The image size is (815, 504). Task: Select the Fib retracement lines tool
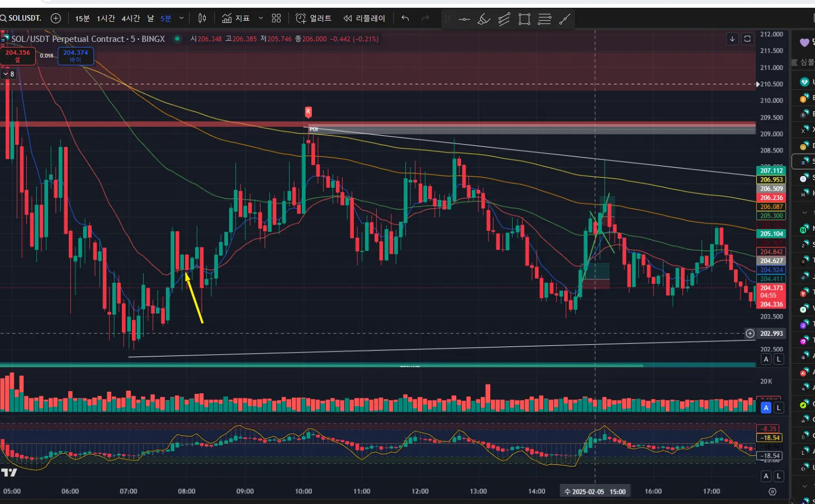click(544, 20)
